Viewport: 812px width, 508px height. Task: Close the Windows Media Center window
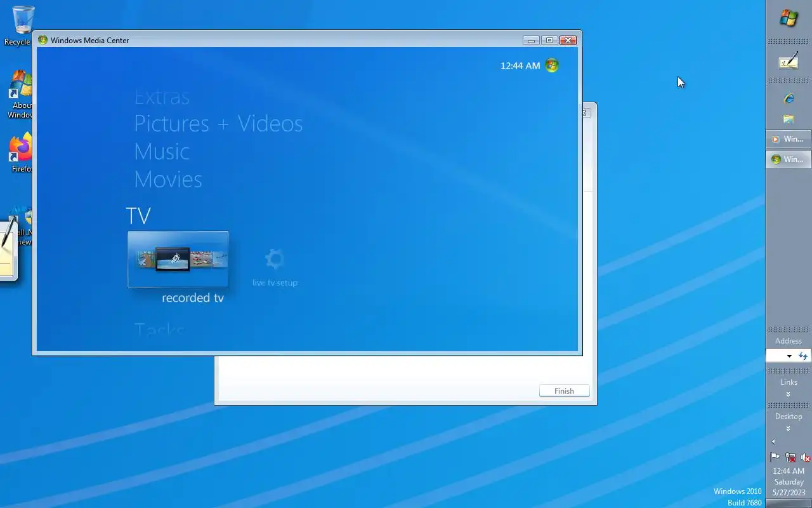click(x=568, y=40)
